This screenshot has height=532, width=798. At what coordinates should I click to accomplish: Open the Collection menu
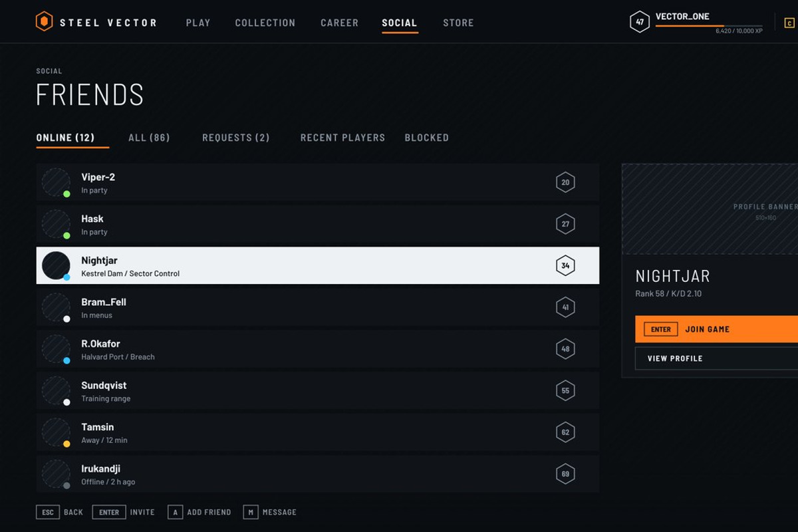[x=265, y=23]
